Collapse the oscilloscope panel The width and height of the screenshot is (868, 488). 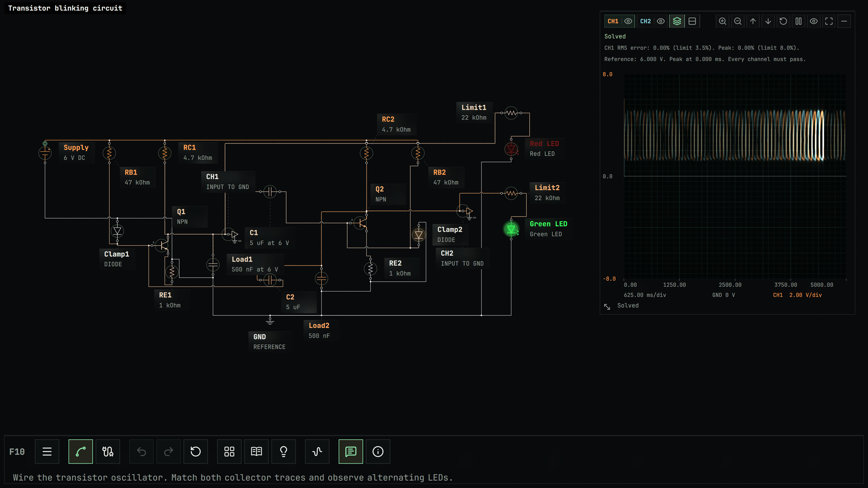click(844, 21)
